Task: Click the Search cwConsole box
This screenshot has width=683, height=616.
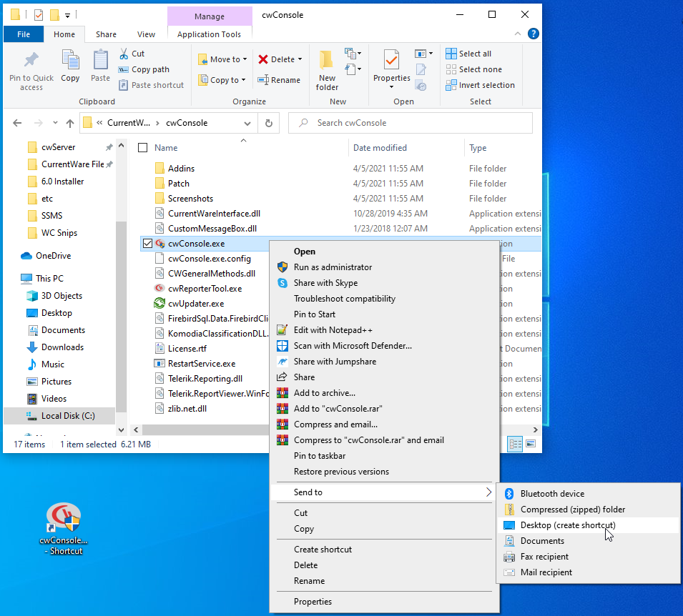Action: [411, 123]
